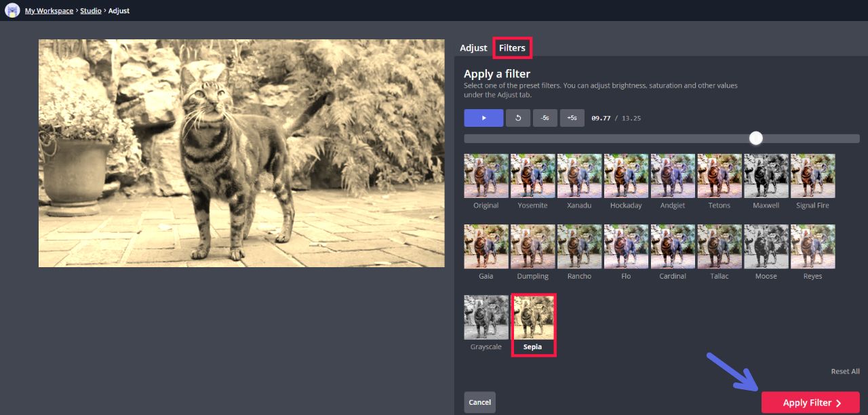Select the Reyes filter preset

click(812, 247)
